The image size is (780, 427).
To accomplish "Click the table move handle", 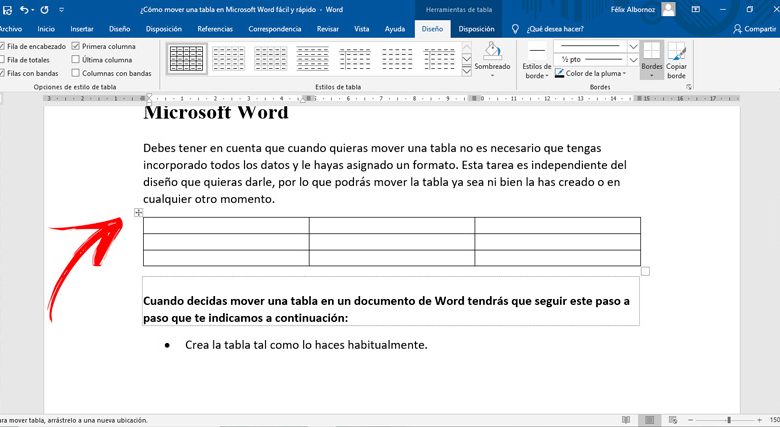I will [x=138, y=213].
